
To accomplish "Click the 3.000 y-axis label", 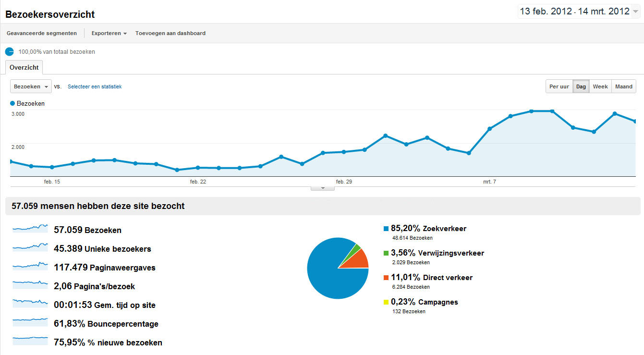I will (18, 114).
